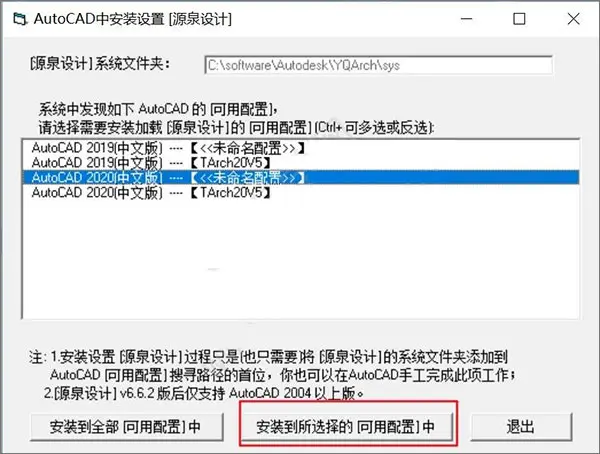Click note about v6.6.2 AutoCAD 2004 support
This screenshot has height=454, width=600.
(204, 393)
